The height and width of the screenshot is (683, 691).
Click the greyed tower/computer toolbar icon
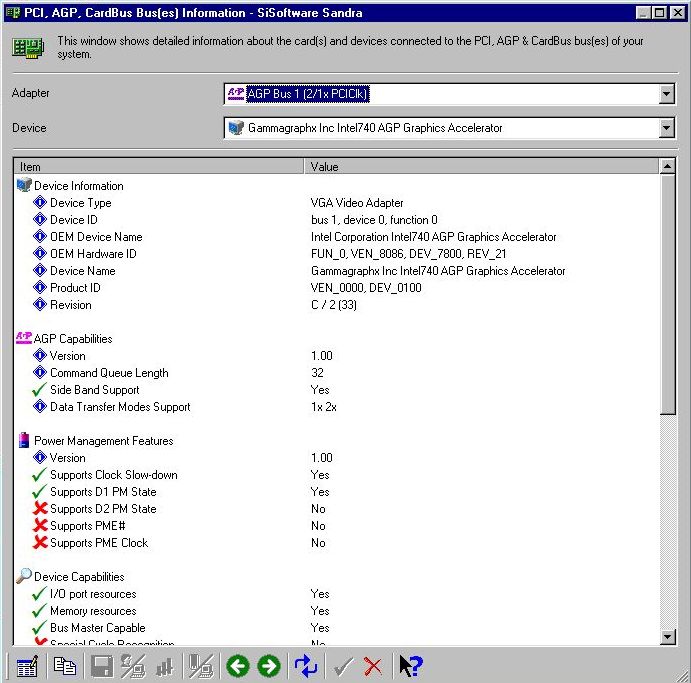pos(201,666)
